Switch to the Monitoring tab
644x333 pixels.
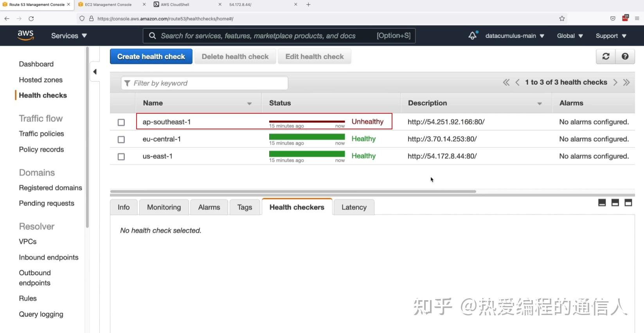pos(164,207)
